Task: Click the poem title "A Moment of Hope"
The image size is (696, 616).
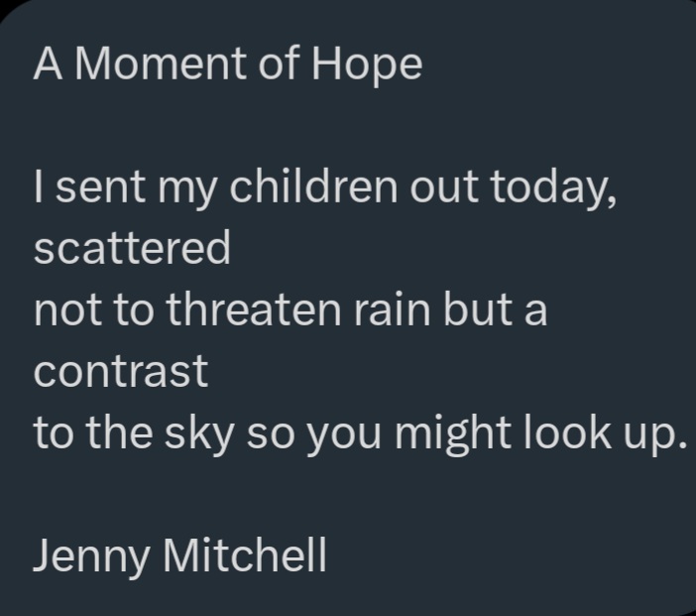Action: point(228,65)
